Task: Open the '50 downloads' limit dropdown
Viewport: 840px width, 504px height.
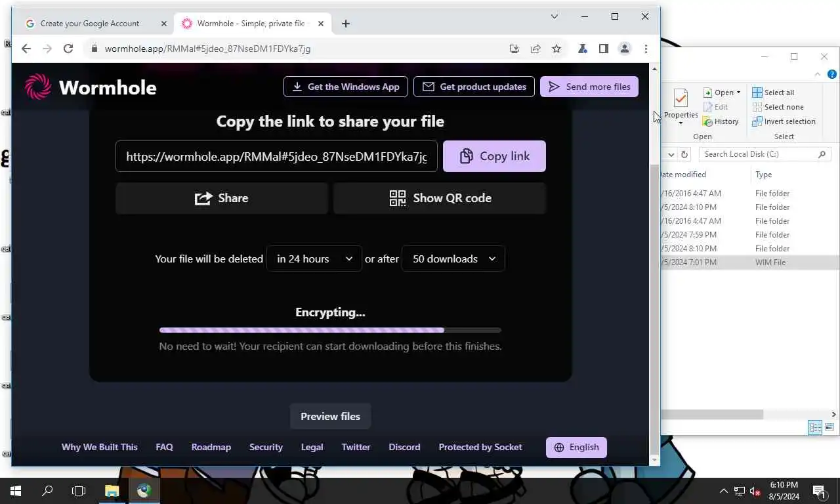Action: pos(453,259)
